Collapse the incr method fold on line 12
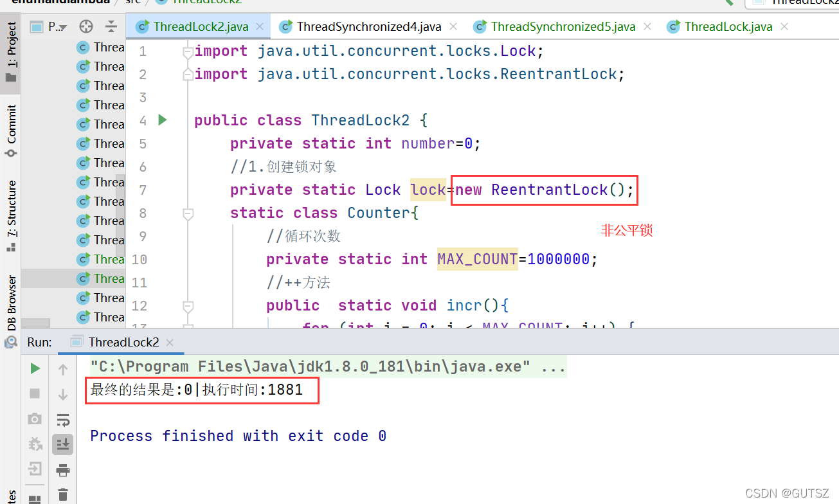This screenshot has height=504, width=839. pyautogui.click(x=188, y=306)
